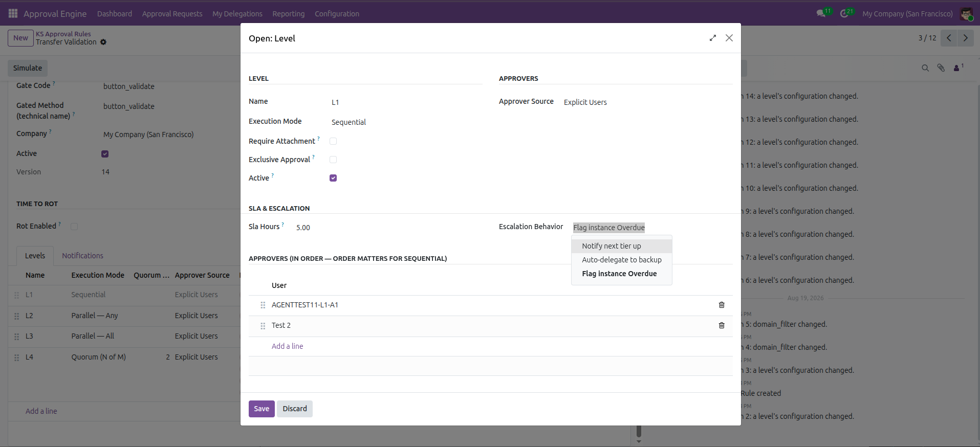The width and height of the screenshot is (980, 447).
Task: Add a line in approvers list
Action: click(287, 346)
